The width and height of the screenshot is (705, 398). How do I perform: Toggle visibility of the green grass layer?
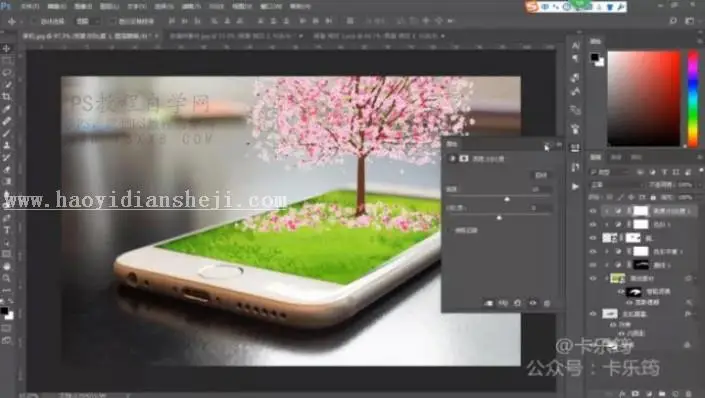pos(593,278)
